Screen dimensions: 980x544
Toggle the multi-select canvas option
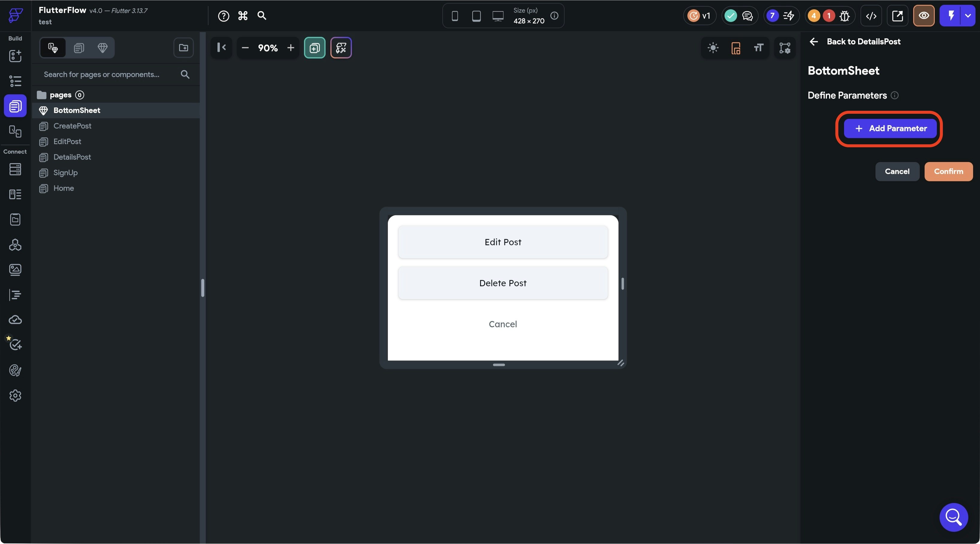tap(314, 48)
